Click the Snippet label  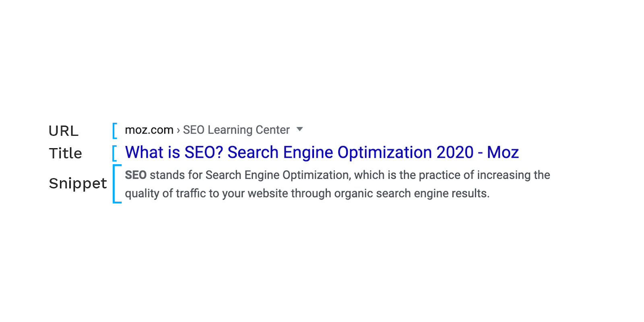tap(78, 184)
